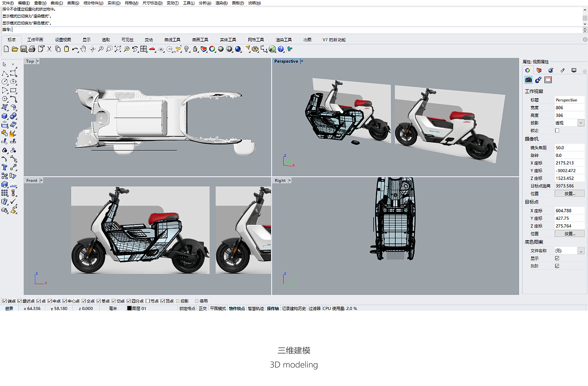588x386 pixels.
Task: Enable the 节点 osnap checkbox
Action: pos(148,301)
